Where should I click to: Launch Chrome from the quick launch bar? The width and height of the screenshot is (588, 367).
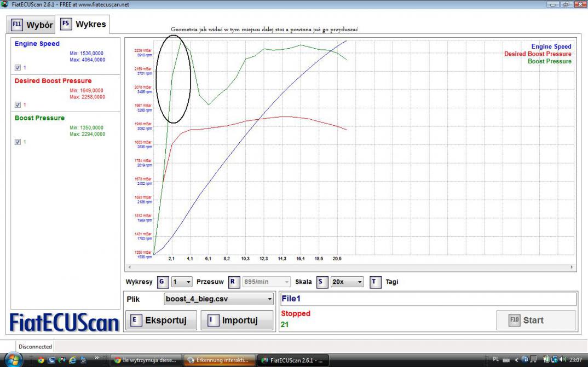[41, 360]
